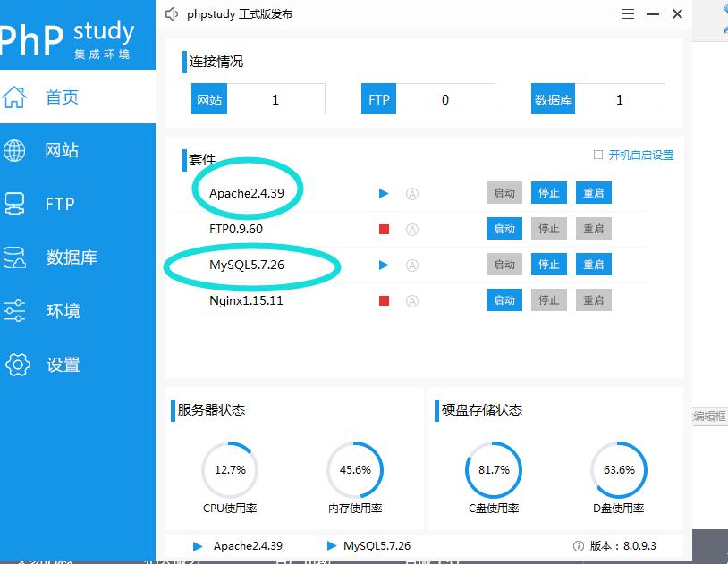Click the globe icon for 网站
This screenshot has width=728, height=564.
pos(15,150)
